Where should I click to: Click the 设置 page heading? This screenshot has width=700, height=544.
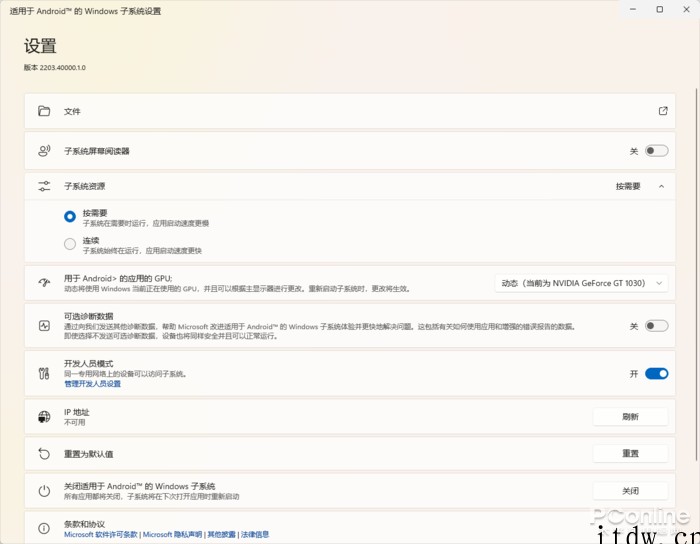40,46
